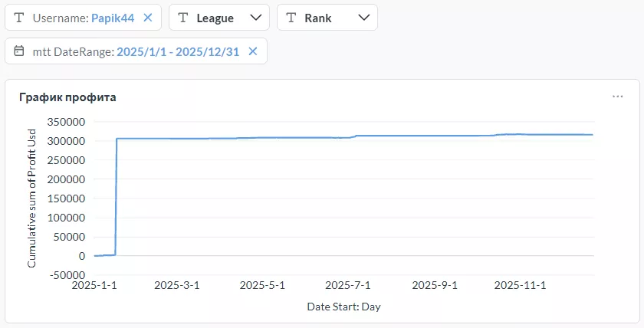Click the text-type icon in Username filter

(19, 18)
